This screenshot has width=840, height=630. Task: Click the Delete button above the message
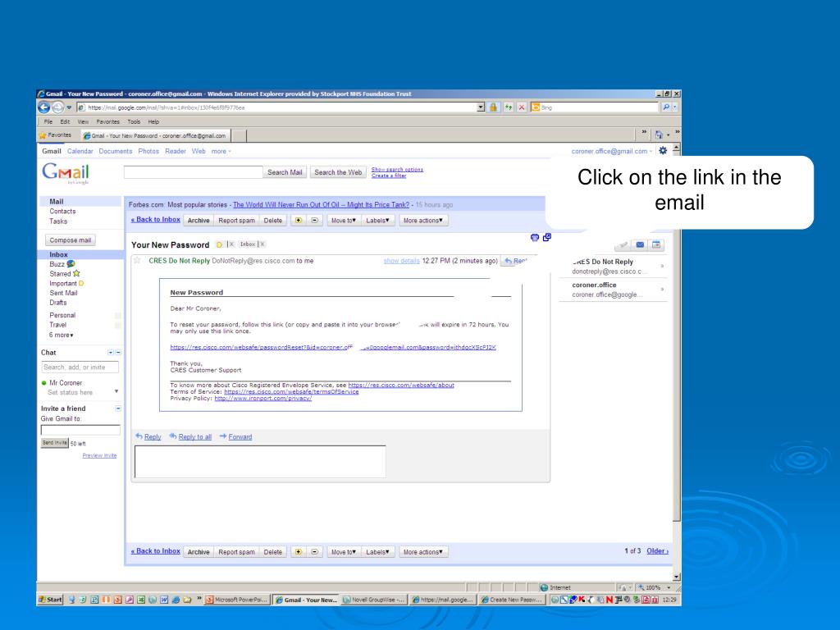tap(272, 220)
